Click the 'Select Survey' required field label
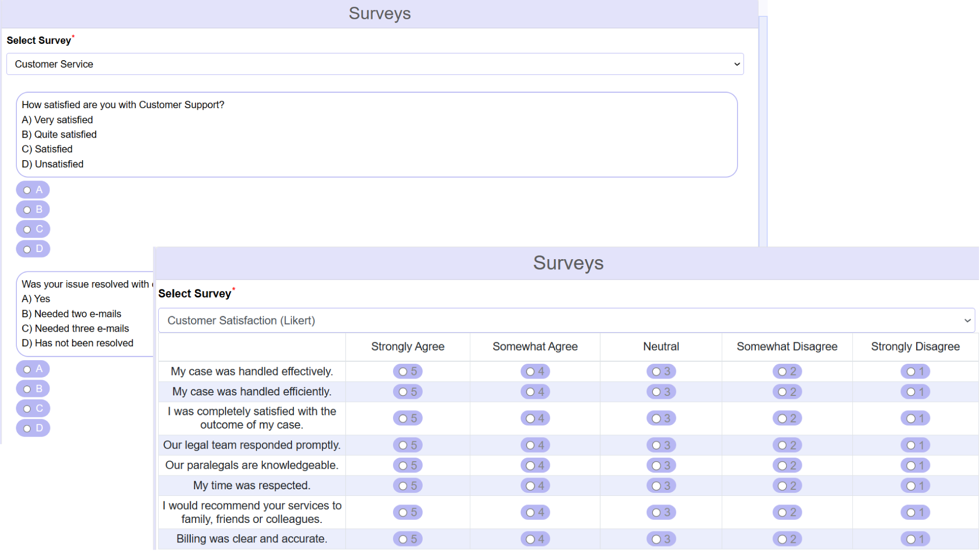Viewport: 980px width, 551px height. tap(38, 40)
